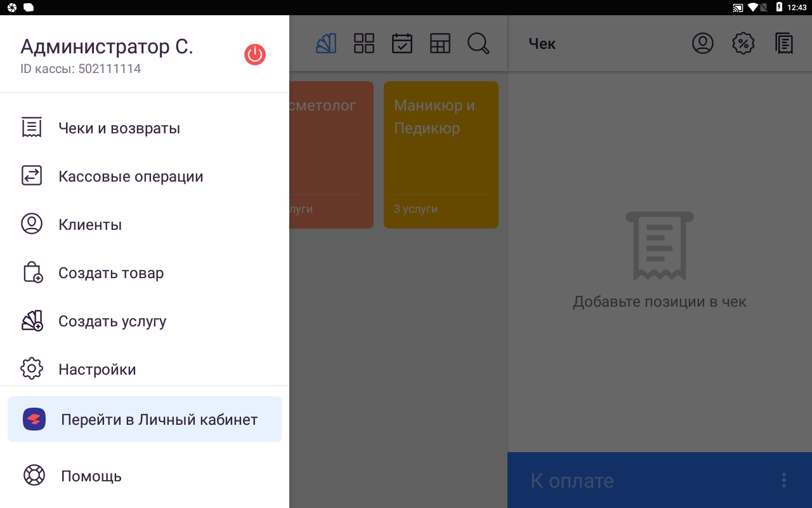The width and height of the screenshot is (812, 508).
Task: Click the lifebuoy help icon
Action: (34, 476)
